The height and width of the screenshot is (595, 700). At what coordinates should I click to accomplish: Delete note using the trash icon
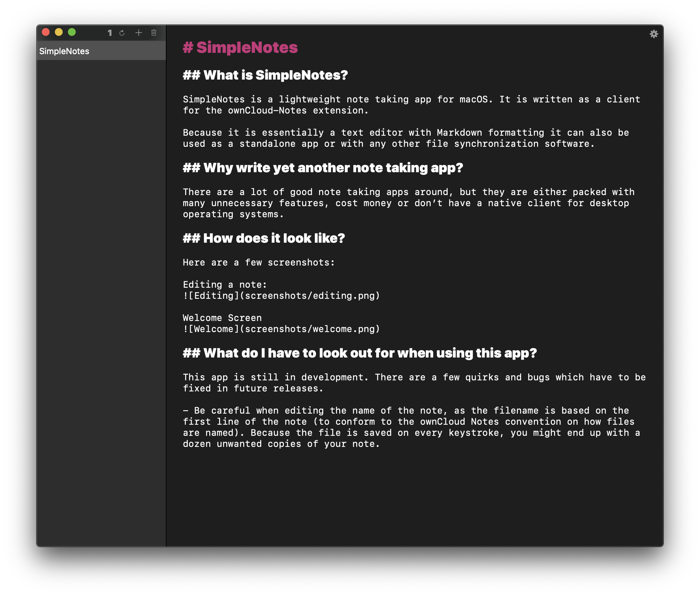coord(154,33)
